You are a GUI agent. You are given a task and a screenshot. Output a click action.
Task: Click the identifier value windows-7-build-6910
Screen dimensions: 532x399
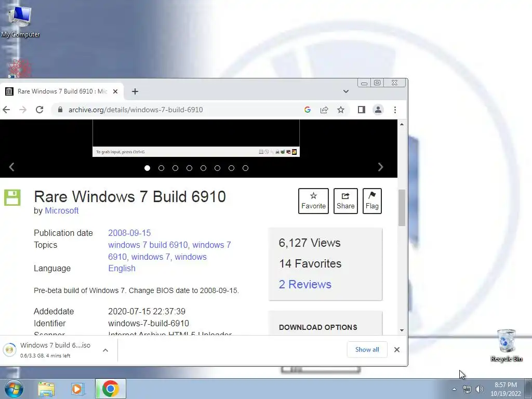pyautogui.click(x=149, y=323)
